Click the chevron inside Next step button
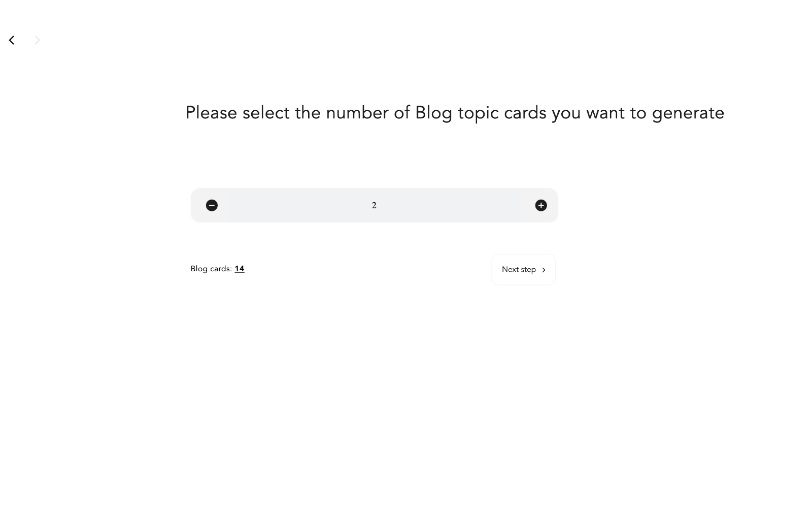Viewport: 812px width, 508px height. coord(544,270)
